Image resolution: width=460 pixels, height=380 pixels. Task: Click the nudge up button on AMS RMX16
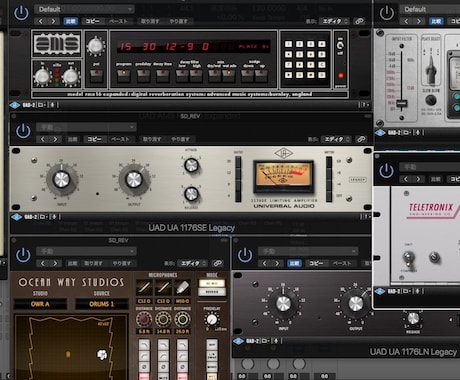262,76
